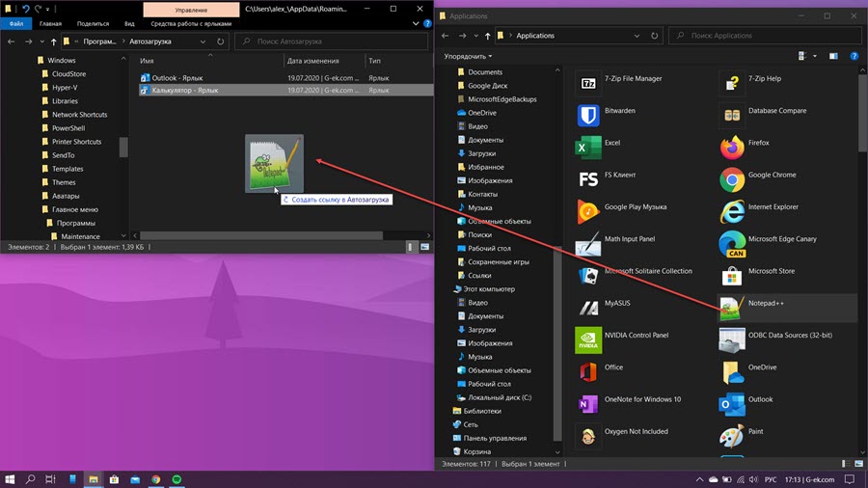Select the Управление contextual tab
Viewport: 868px width, 488px height.
[x=191, y=10]
